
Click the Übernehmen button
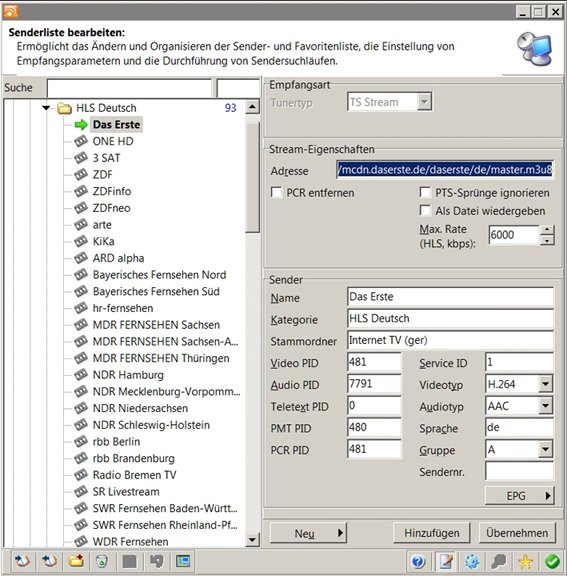pyautogui.click(x=517, y=533)
